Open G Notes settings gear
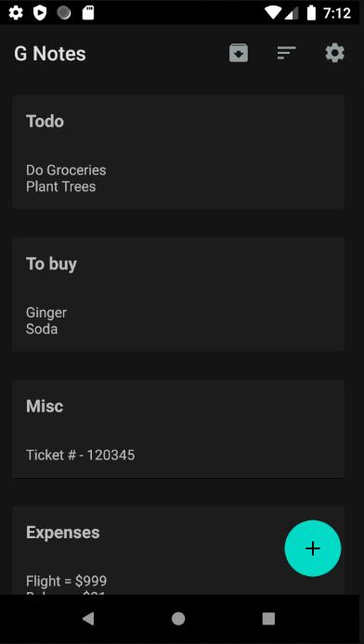The image size is (364, 644). coord(335,54)
